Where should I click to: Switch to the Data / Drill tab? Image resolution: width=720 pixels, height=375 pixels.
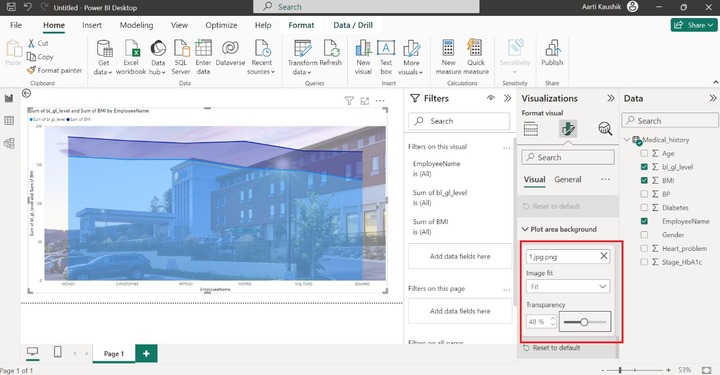(x=353, y=25)
